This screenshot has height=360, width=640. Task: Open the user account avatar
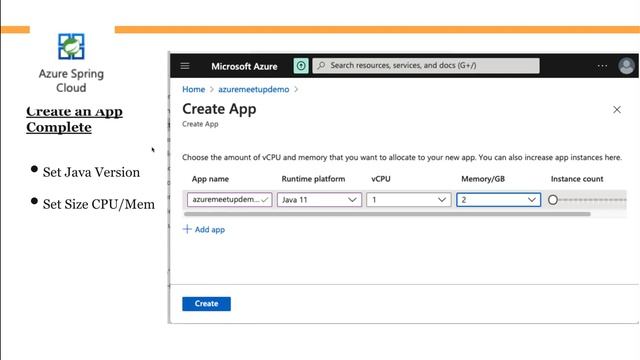pos(626,66)
